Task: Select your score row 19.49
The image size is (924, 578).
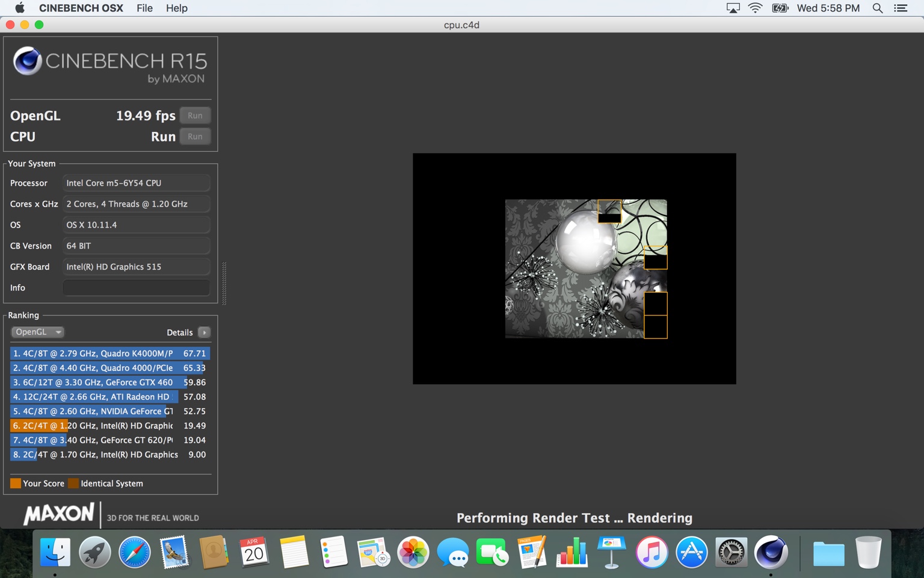Action: (x=110, y=426)
